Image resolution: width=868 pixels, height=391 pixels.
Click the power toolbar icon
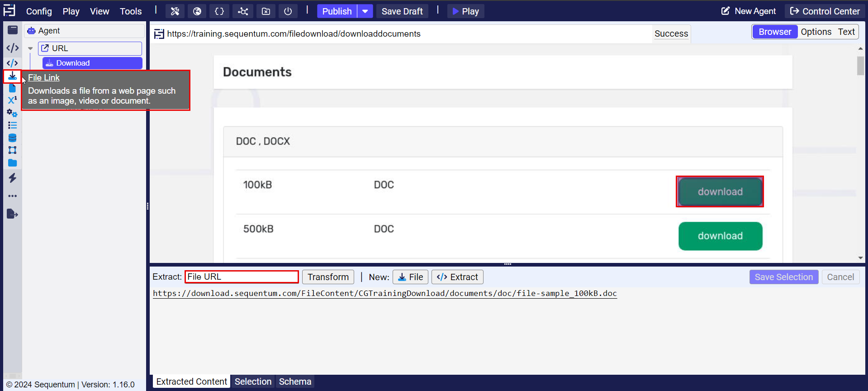pos(288,11)
